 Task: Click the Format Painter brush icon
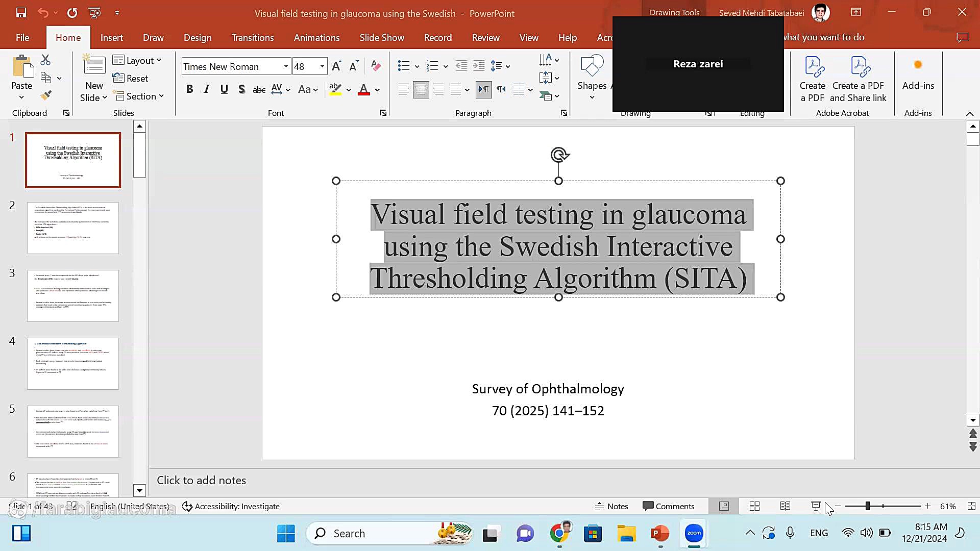click(46, 95)
